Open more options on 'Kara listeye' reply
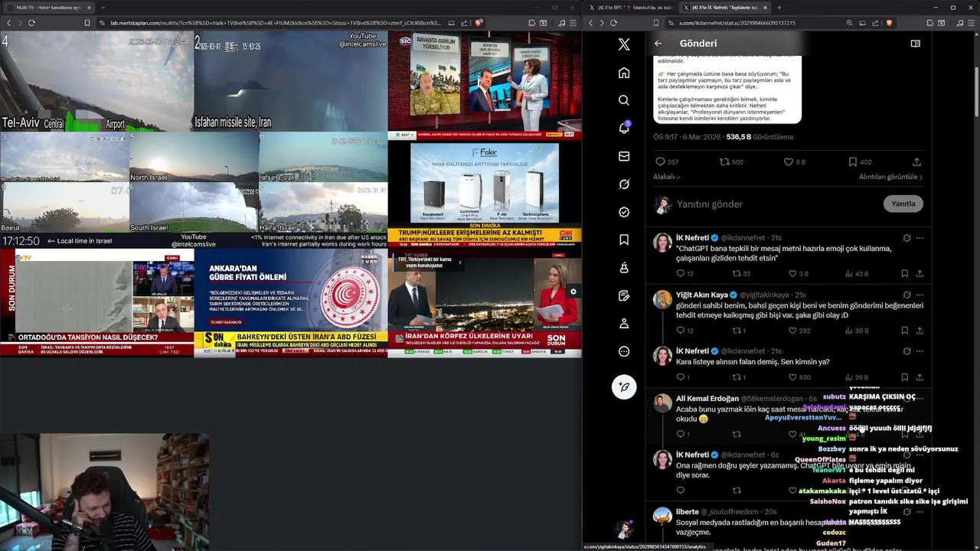The width and height of the screenshot is (980, 551). click(x=920, y=351)
